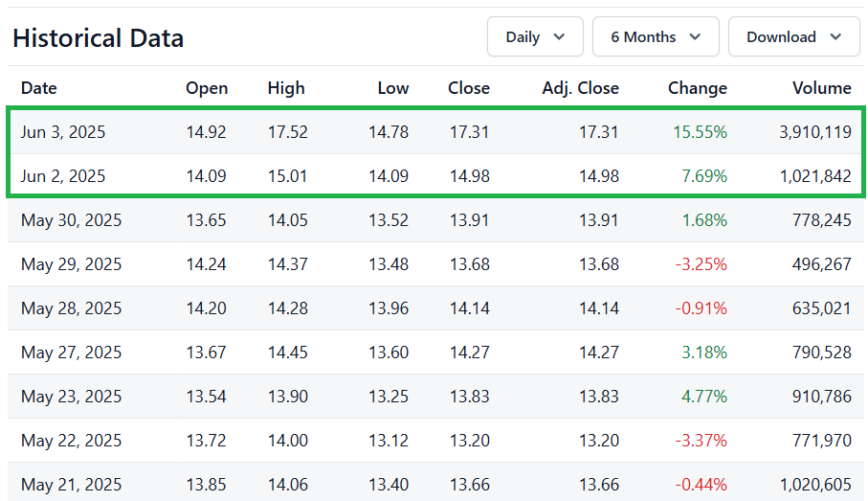Viewport: 868px width, 501px height.
Task: Click the Volume column header
Action: 821,88
